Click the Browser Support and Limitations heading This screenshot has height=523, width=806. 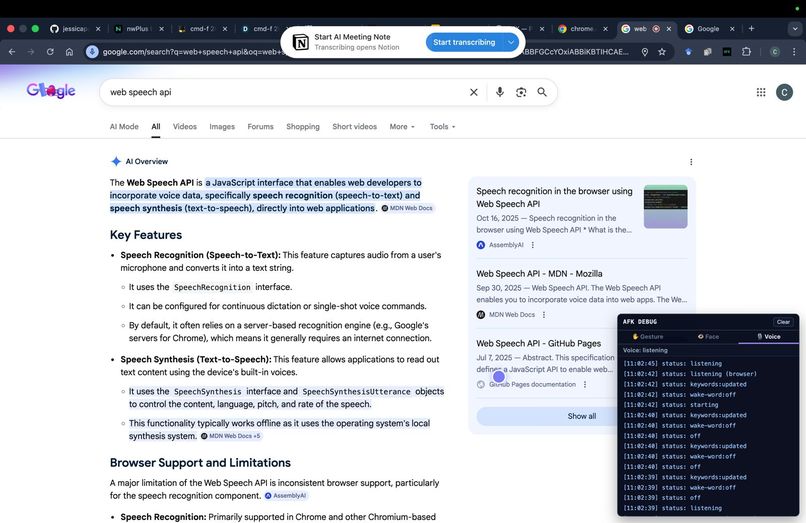point(200,463)
